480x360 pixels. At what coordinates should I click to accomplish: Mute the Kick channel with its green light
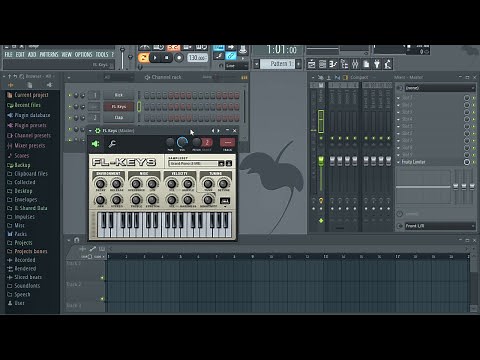pos(70,95)
